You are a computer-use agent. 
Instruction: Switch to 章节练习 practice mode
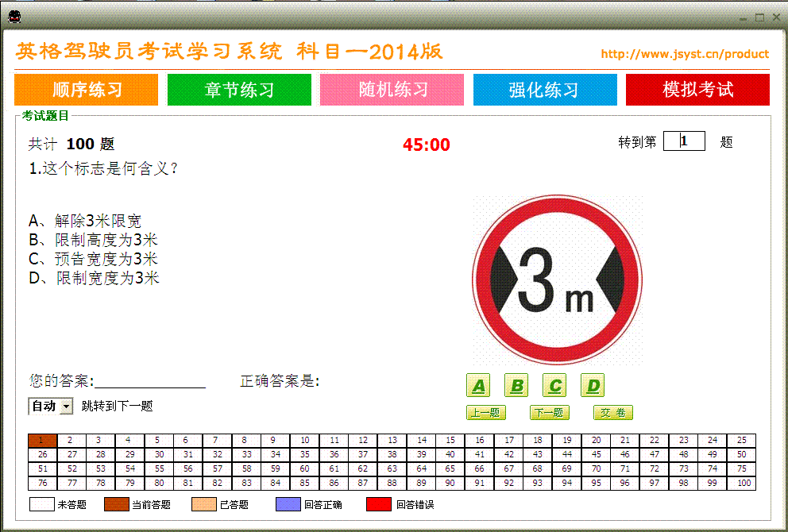(238, 89)
